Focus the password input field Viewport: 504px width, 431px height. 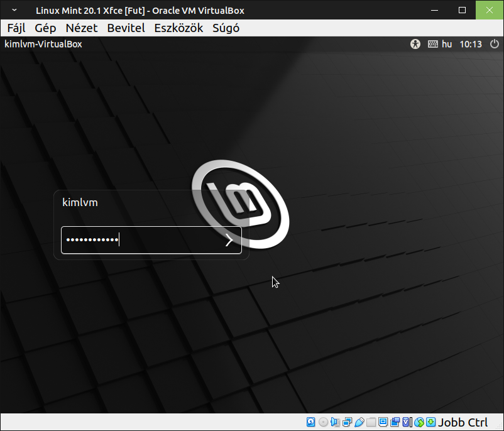point(151,240)
